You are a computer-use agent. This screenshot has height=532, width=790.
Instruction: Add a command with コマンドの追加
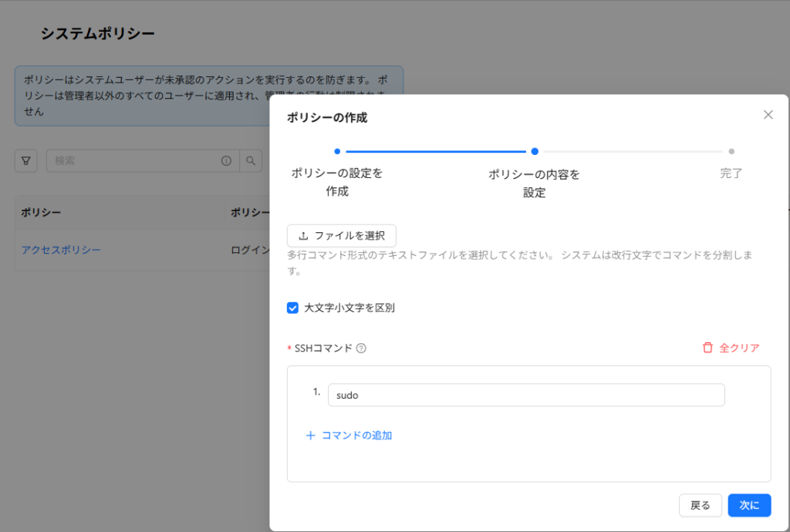(x=349, y=435)
